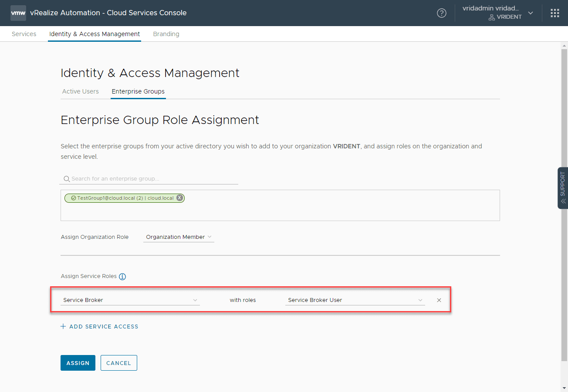The width and height of the screenshot is (568, 392).
Task: Switch to the Services tab
Action: coord(24,34)
